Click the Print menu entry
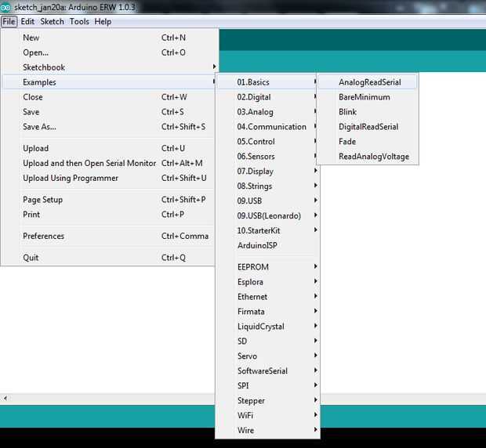486x448 pixels. click(109, 215)
